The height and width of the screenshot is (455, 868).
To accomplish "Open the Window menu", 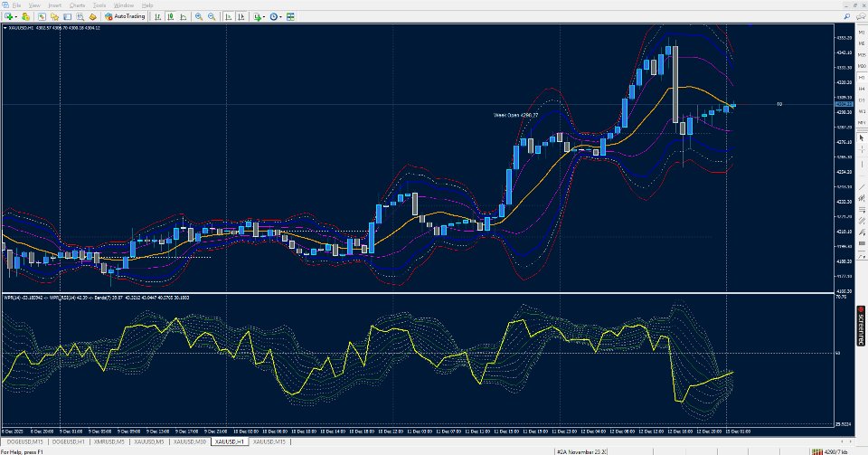I will pyautogui.click(x=124, y=5).
